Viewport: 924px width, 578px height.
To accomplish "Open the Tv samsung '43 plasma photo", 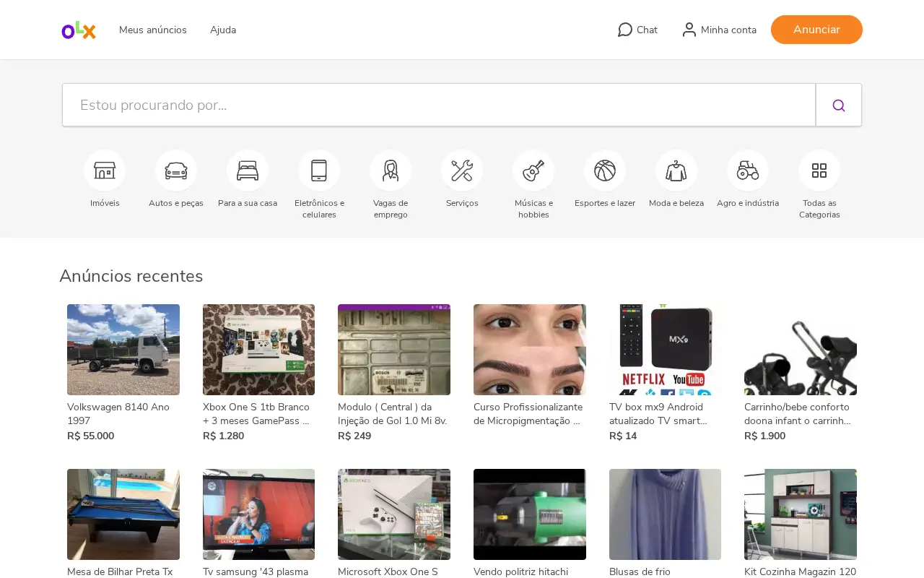I will click(x=258, y=514).
